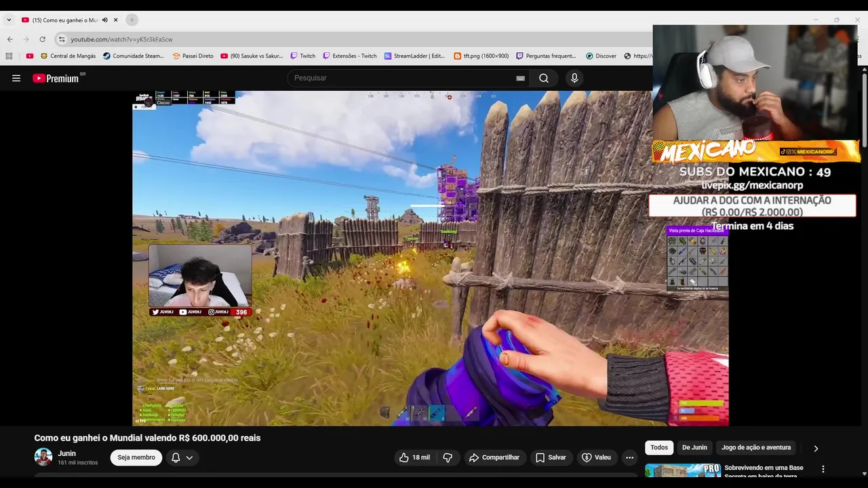The height and width of the screenshot is (488, 868).
Task: Open the Discover bookmark
Action: pyautogui.click(x=601, y=56)
